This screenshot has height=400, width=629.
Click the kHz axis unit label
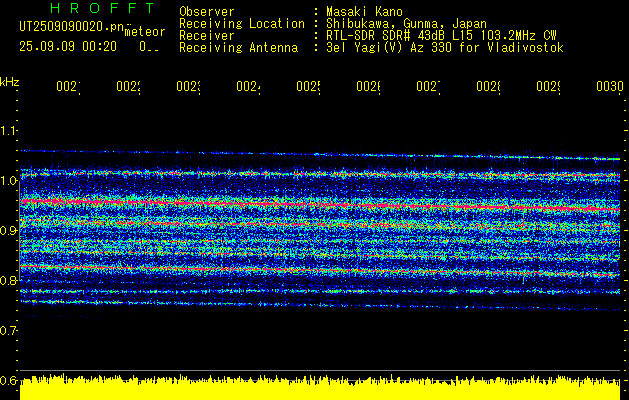pyautogui.click(x=10, y=82)
